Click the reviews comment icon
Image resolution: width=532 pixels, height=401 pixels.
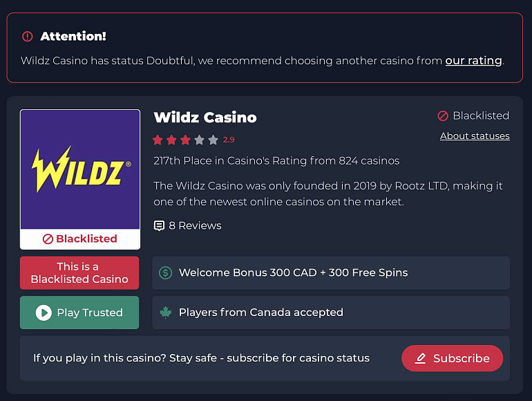coord(159,226)
